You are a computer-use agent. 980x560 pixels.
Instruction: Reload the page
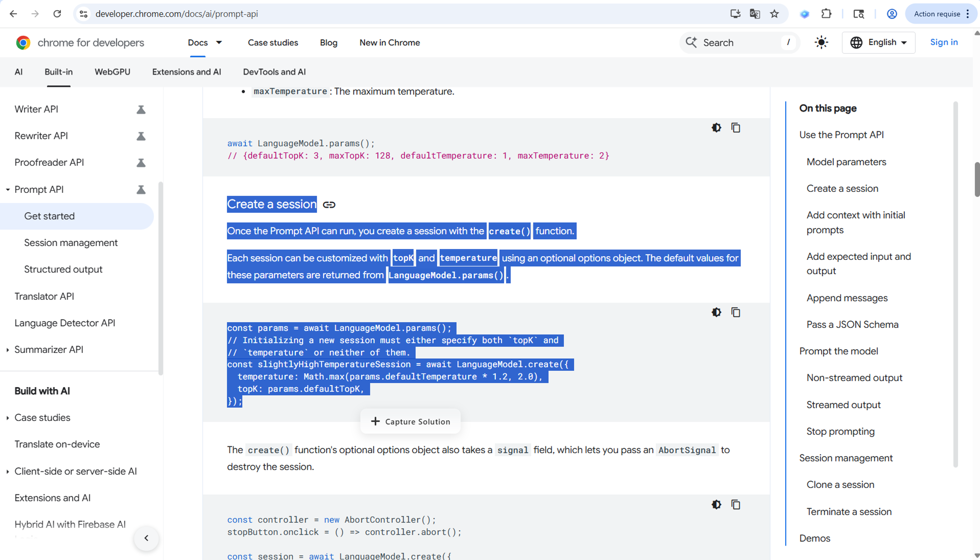57,14
